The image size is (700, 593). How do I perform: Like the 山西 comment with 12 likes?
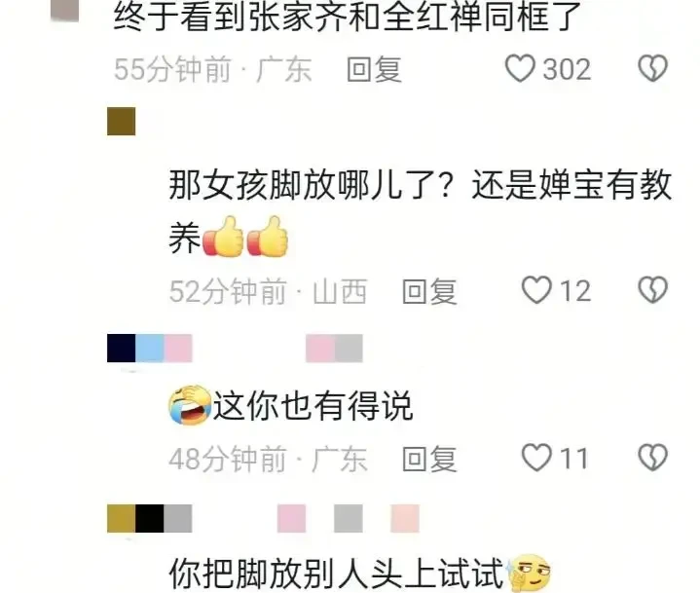click(x=536, y=290)
